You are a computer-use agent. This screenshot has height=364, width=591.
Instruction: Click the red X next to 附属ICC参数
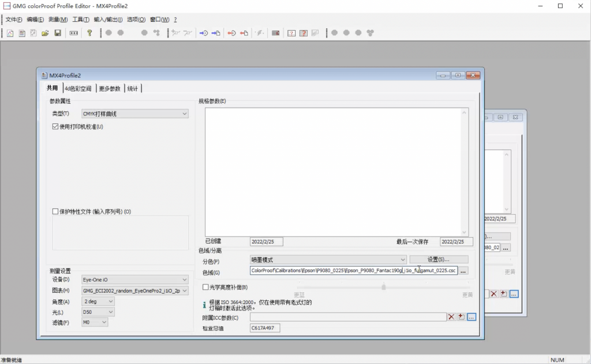pyautogui.click(x=451, y=317)
